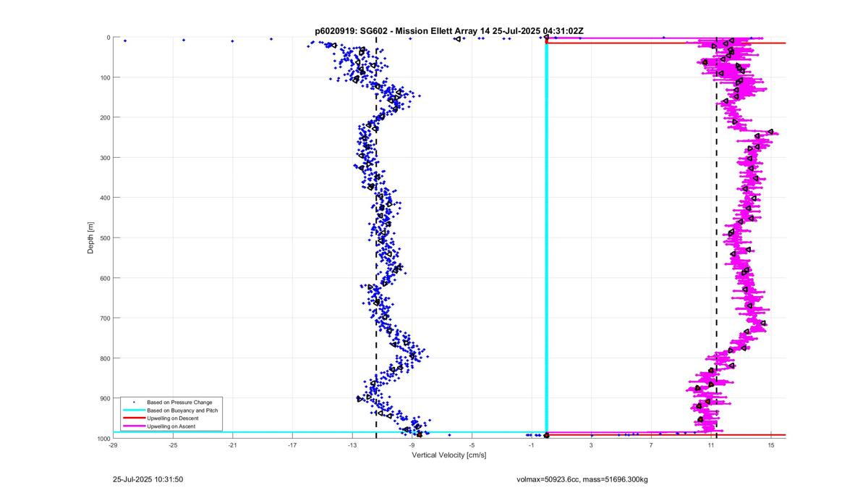Viewport: 868px width, 493px height.
Task: Click legend entry 'Upwelling on Descent'
Action: pyautogui.click(x=173, y=418)
